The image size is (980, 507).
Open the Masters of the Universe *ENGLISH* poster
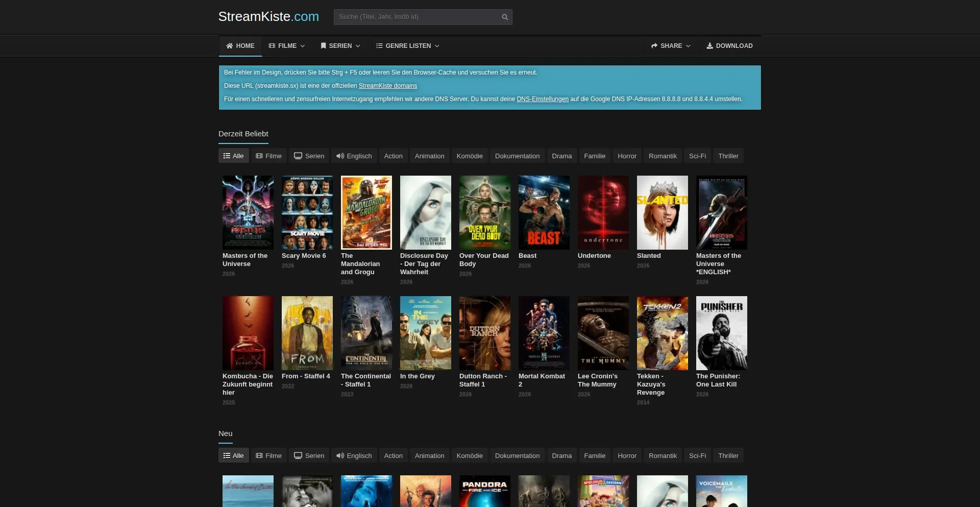[722, 213]
